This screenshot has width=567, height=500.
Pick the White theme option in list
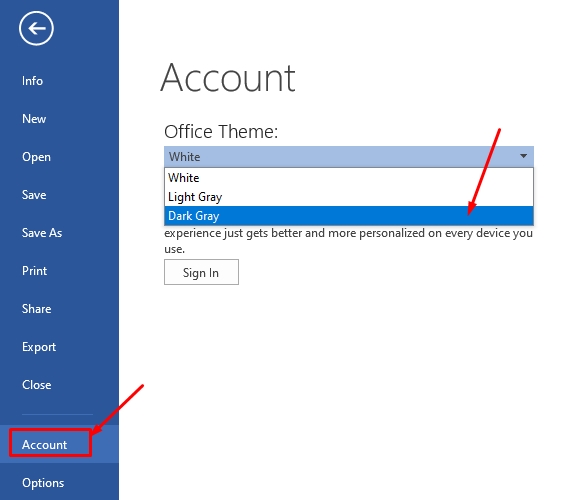click(349, 178)
